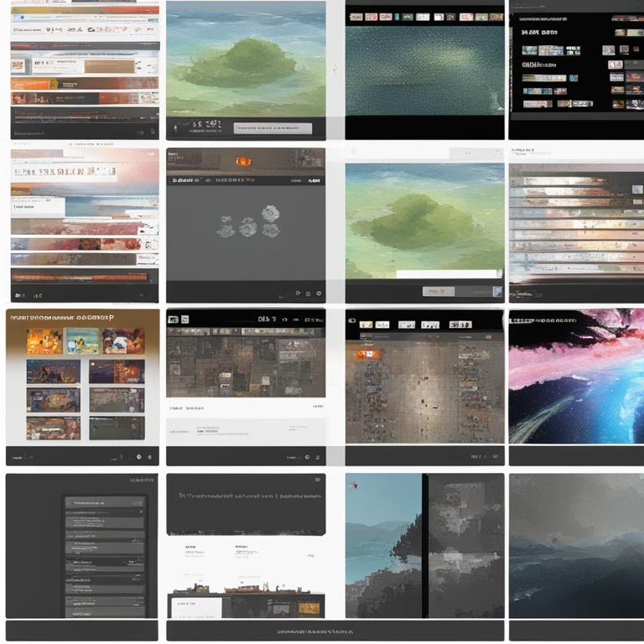
Task: Click the first tan icon in the strip above the teal image
Action: (x=356, y=17)
